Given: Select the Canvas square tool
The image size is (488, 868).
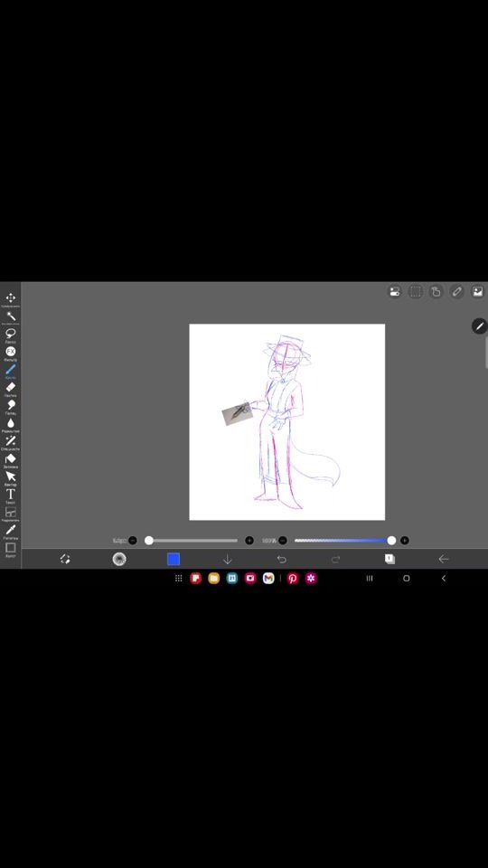Looking at the screenshot, I should [x=11, y=548].
